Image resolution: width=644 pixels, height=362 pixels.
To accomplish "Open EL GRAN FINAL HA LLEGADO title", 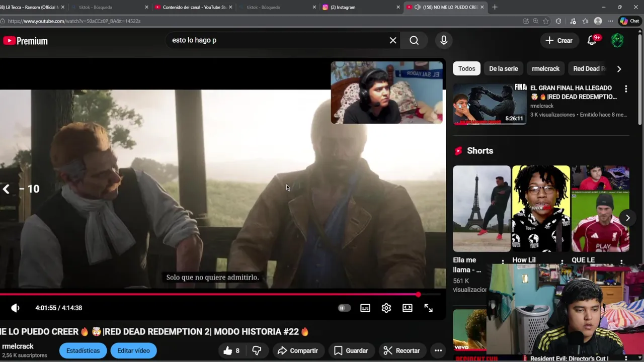I will point(574,93).
